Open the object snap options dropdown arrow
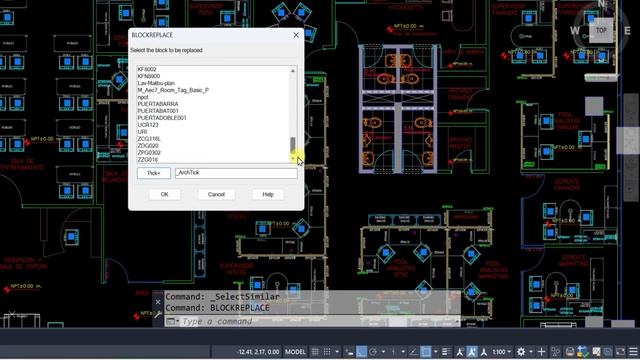Screen dimensions: 640x360 [436, 351]
